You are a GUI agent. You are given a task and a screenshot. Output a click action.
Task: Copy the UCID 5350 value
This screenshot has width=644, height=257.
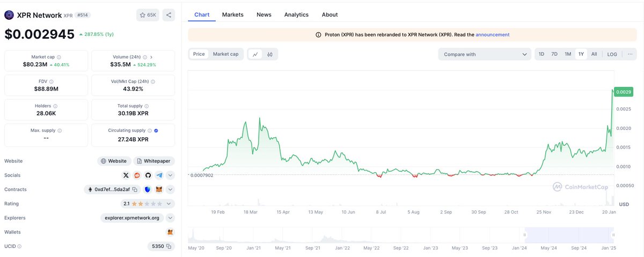click(x=169, y=246)
